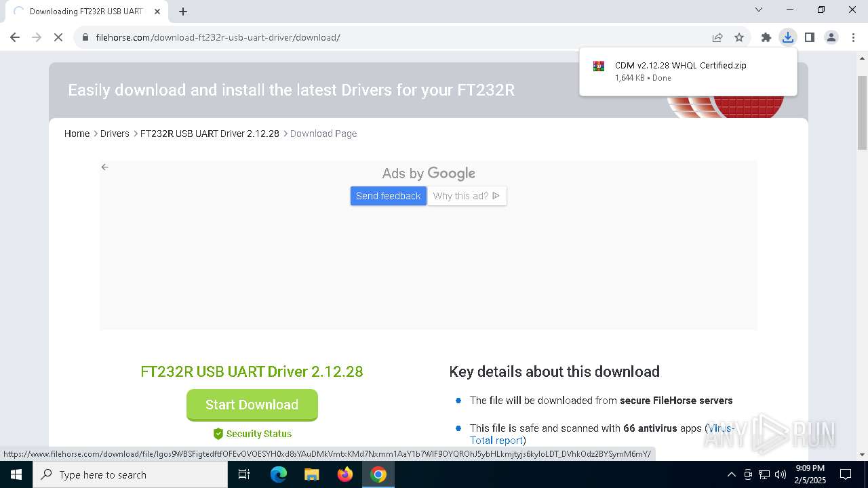Click the address bar URL

[x=218, y=37]
